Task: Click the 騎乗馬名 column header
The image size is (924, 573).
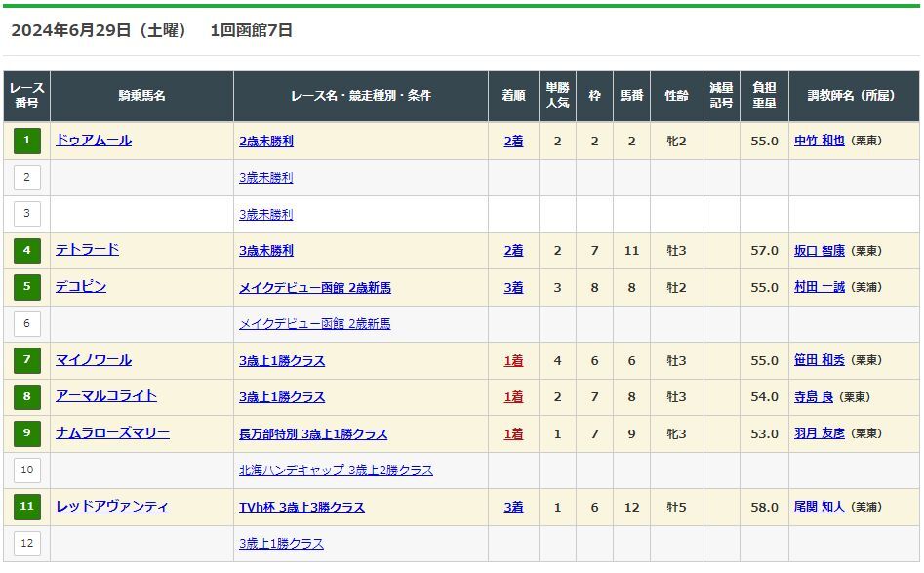Action: tap(142, 96)
